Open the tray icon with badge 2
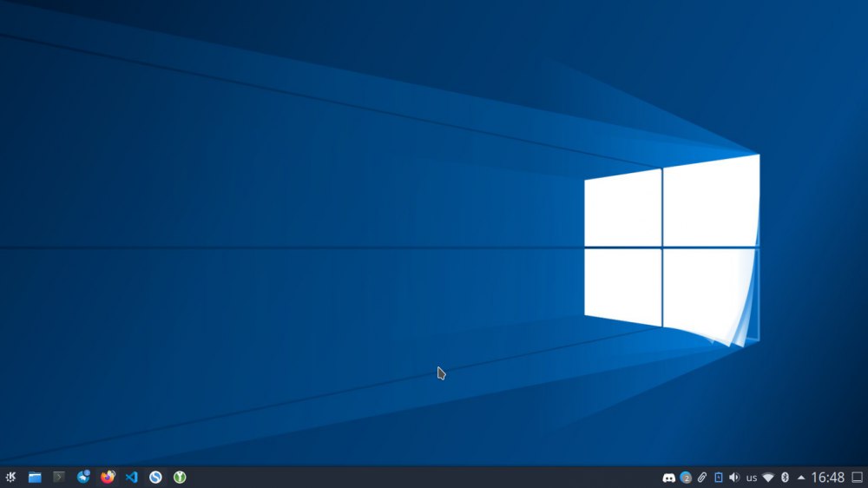The image size is (868, 488). click(x=686, y=478)
